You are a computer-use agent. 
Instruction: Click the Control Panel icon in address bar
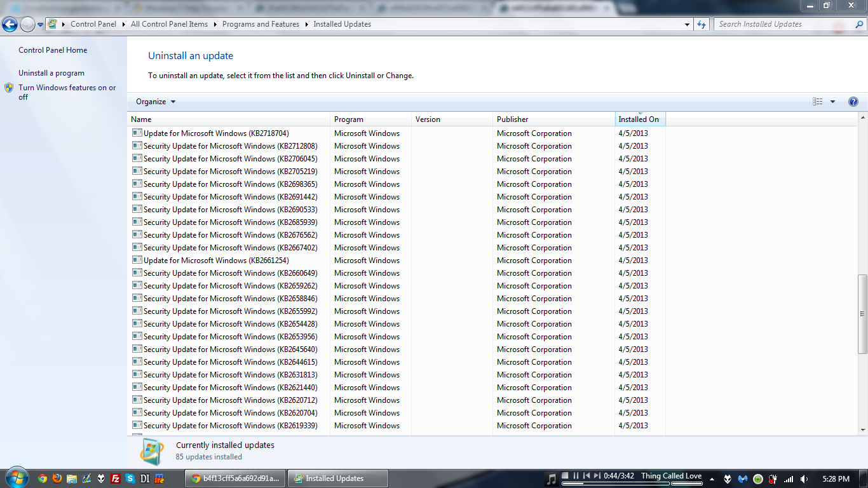pos(52,24)
